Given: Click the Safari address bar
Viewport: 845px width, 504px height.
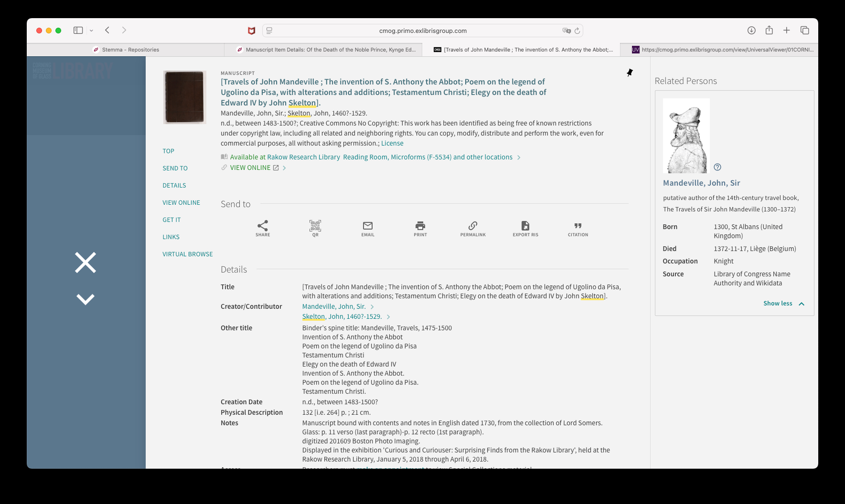Looking at the screenshot, I should coord(422,31).
